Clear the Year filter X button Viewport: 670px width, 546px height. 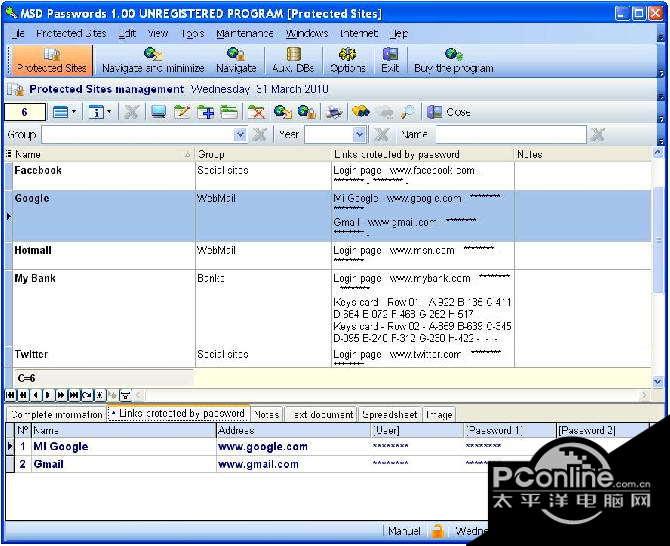[x=381, y=135]
